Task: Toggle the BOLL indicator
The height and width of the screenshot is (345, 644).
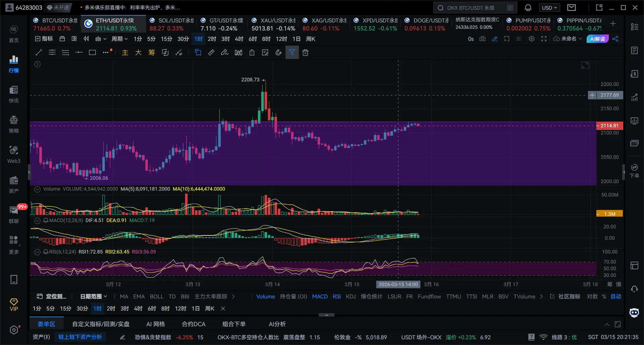Action: click(x=157, y=296)
